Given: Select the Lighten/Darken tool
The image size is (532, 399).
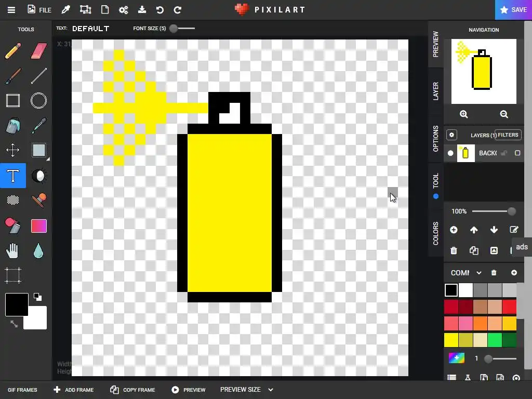Looking at the screenshot, I should [38, 176].
